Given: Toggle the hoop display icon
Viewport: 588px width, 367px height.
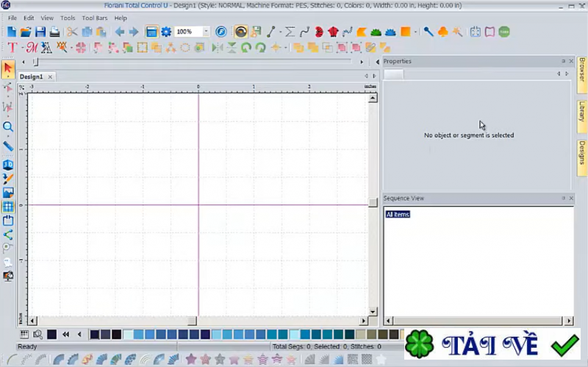Looking at the screenshot, I should tap(8, 221).
